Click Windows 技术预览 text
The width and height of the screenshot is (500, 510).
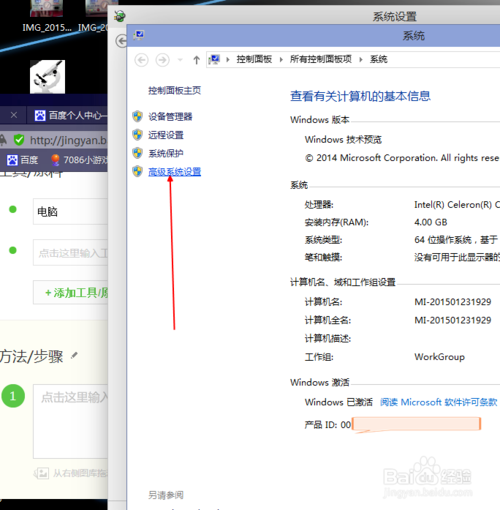pyautogui.click(x=343, y=139)
